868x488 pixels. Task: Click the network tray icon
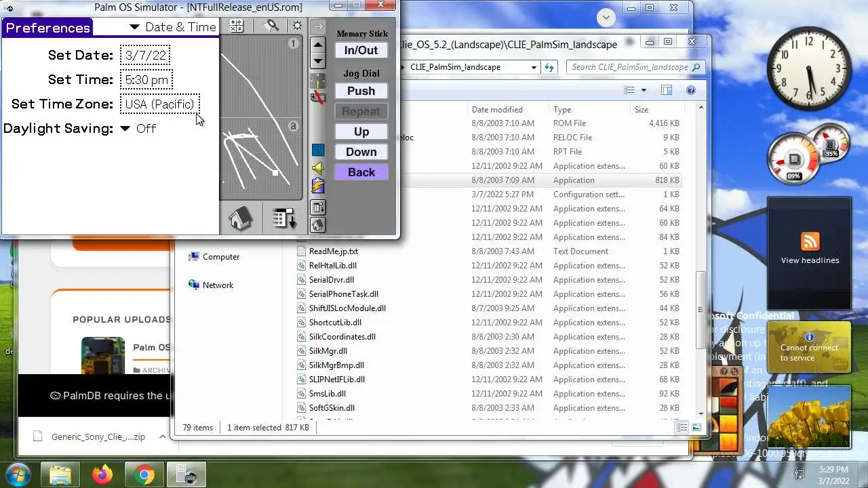click(x=800, y=474)
